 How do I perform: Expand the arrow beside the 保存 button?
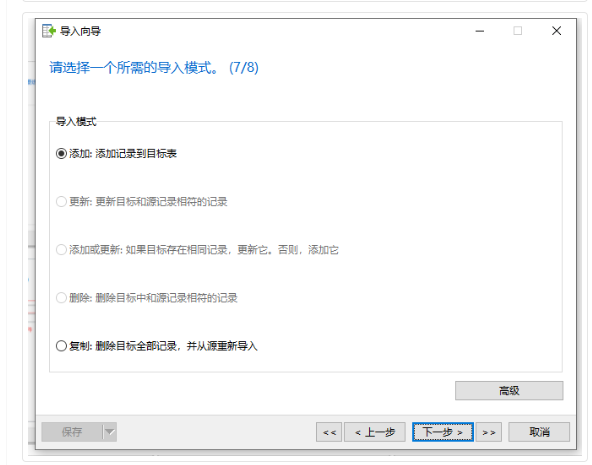pyautogui.click(x=109, y=432)
